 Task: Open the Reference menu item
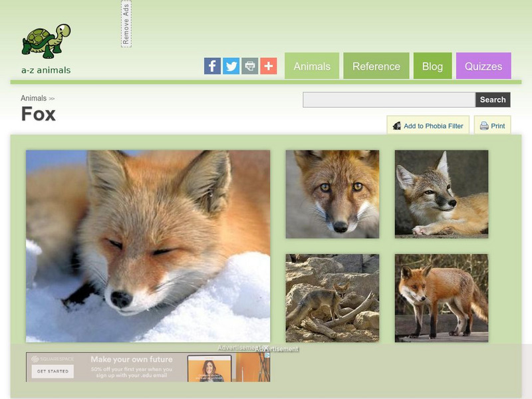pyautogui.click(x=376, y=66)
